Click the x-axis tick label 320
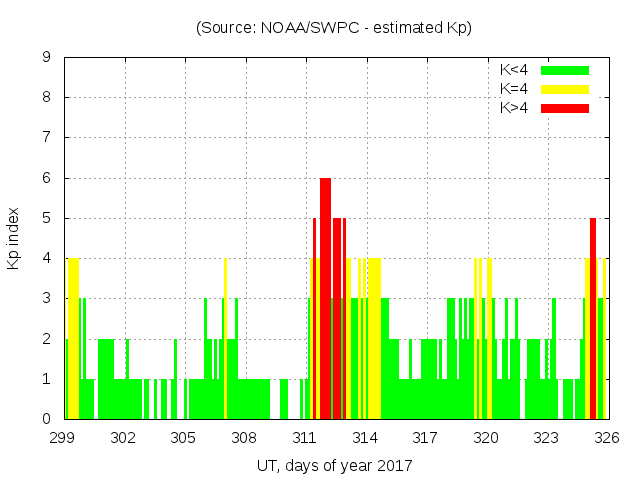The image size is (640, 480). tap(486, 438)
